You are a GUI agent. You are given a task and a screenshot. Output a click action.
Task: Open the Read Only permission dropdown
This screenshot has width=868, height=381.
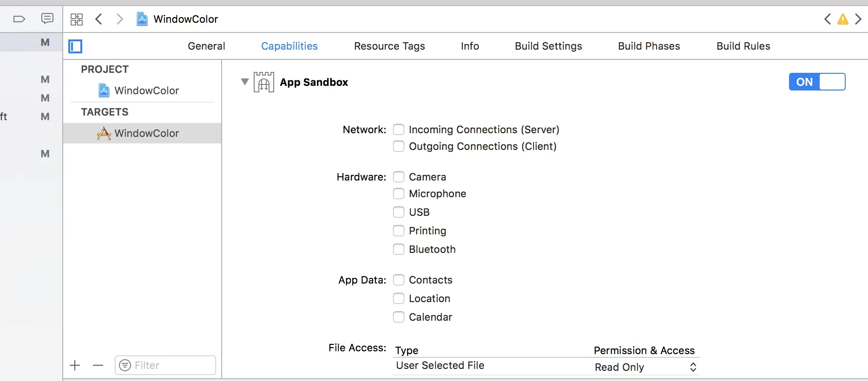(645, 367)
